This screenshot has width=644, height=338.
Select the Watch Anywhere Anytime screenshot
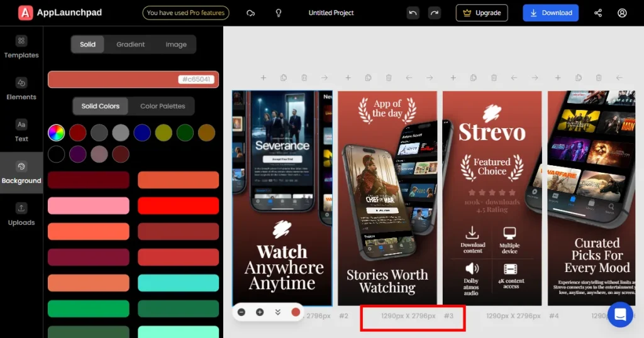pyautogui.click(x=282, y=198)
